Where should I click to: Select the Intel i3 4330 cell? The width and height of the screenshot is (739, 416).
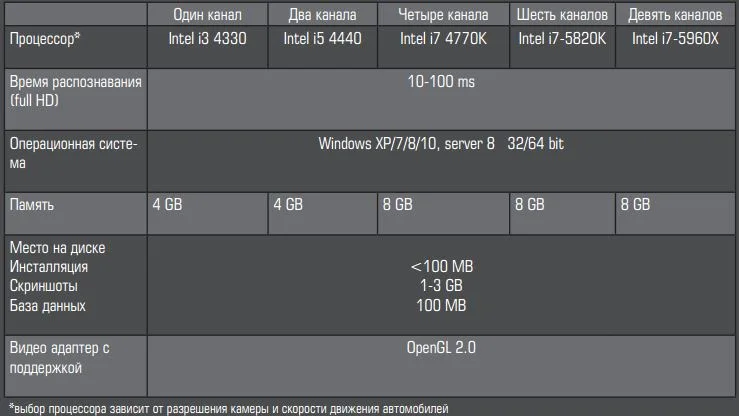point(207,39)
